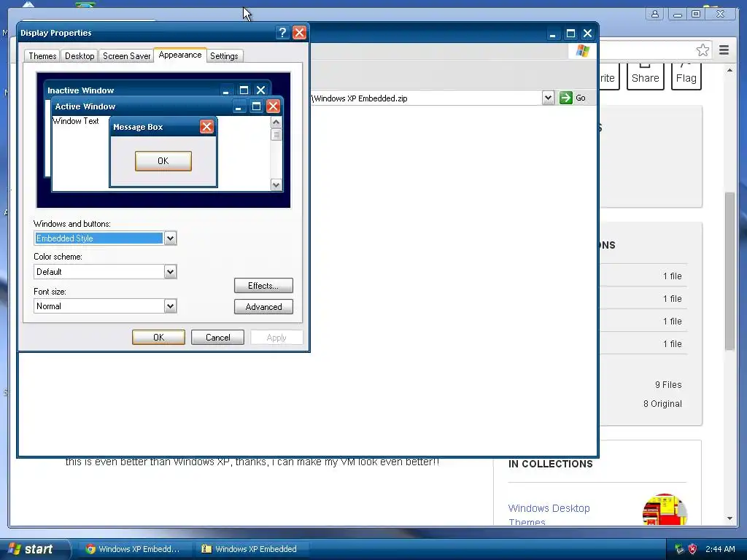Click the Windows flag logo in Explorer
The width and height of the screenshot is (747, 560).
582,50
